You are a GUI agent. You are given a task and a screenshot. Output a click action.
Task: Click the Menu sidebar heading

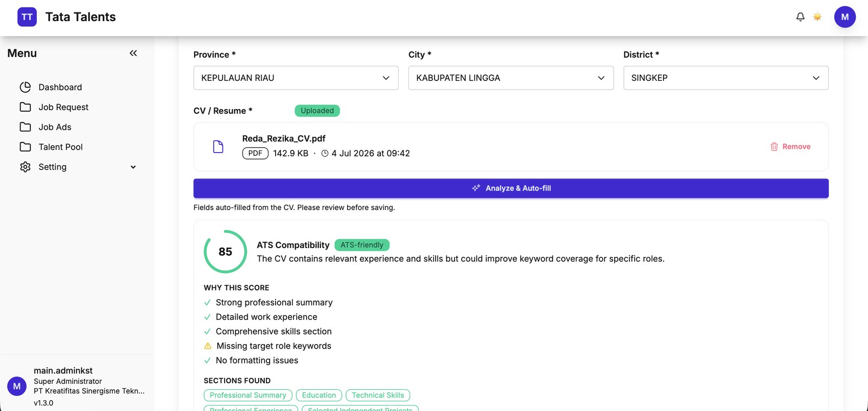pos(22,53)
